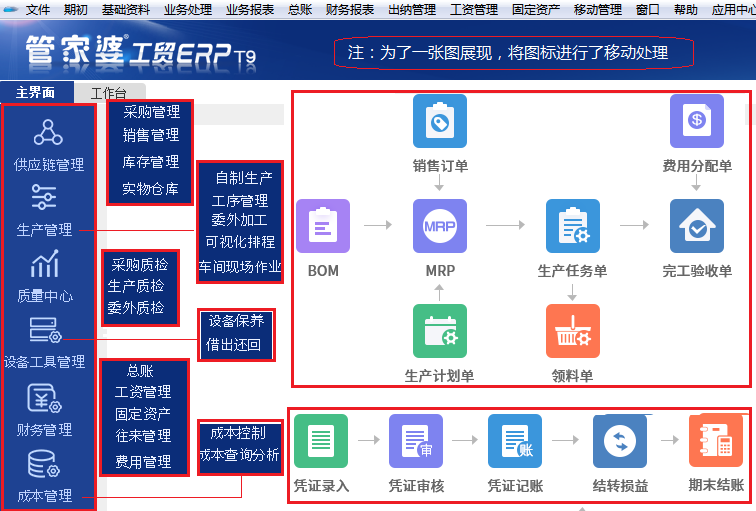Select 固定资产 in finance submenu

pyautogui.click(x=143, y=414)
